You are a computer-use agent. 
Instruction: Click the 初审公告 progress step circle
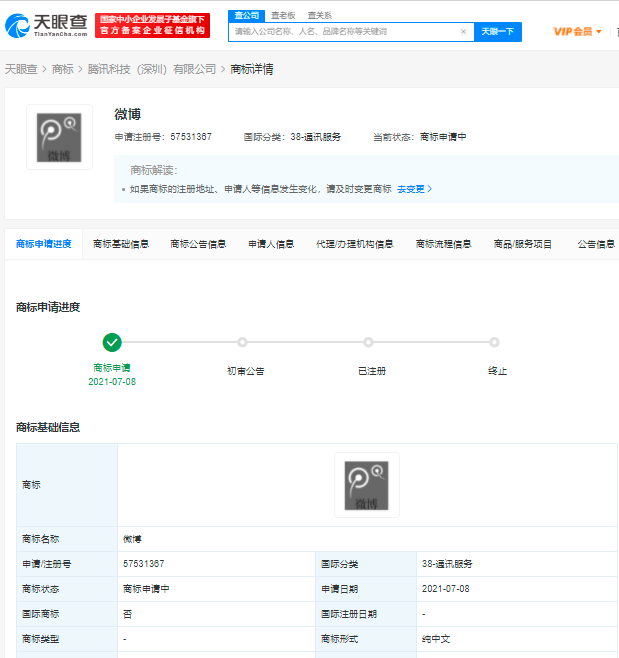tap(242, 343)
